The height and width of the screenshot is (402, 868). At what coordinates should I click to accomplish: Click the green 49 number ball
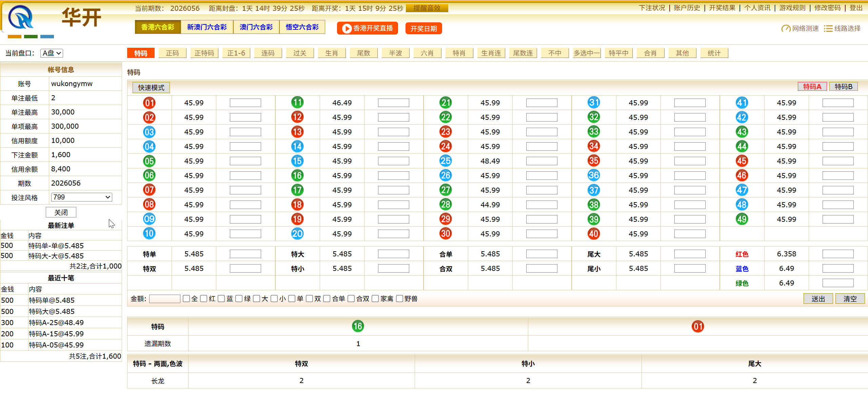[742, 219]
